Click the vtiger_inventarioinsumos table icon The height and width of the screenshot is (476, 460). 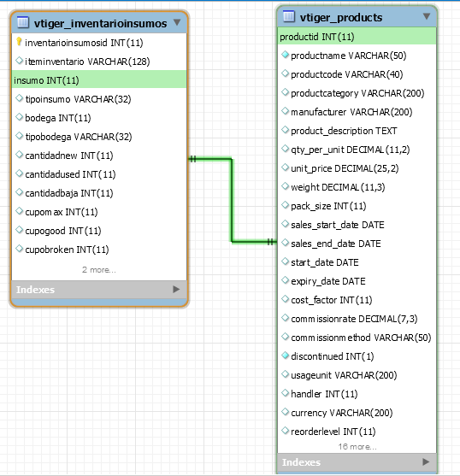tap(23, 22)
